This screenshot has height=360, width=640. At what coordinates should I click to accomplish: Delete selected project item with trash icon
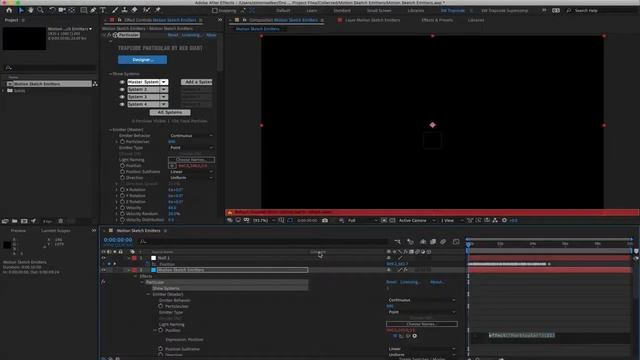[x=60, y=221]
